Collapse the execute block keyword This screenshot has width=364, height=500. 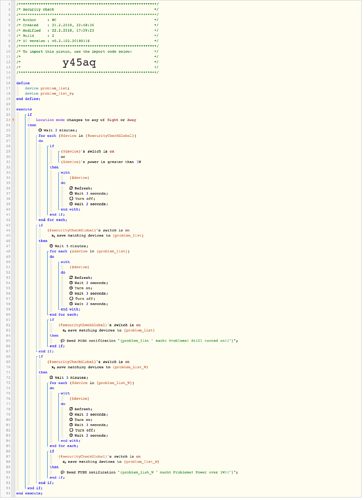click(24, 109)
